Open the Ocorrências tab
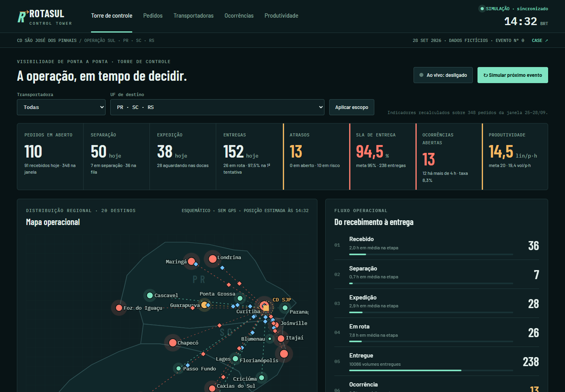565x392 pixels. [x=239, y=16]
